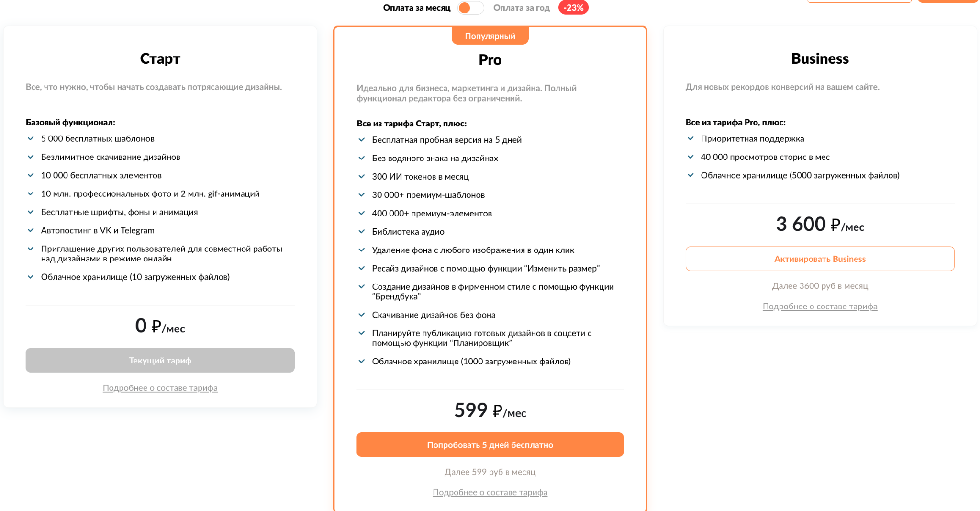The image size is (980, 511).
Task: Click checkmark beside '40 000 просмотров сторис'
Action: click(690, 157)
